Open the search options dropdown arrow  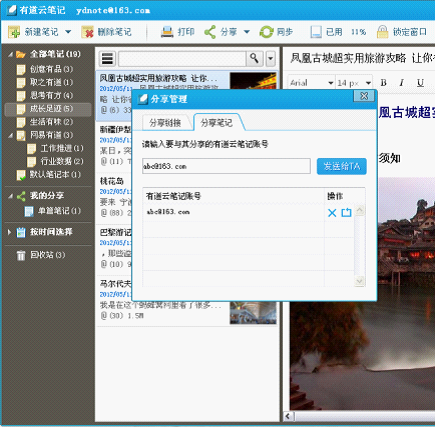[270, 59]
